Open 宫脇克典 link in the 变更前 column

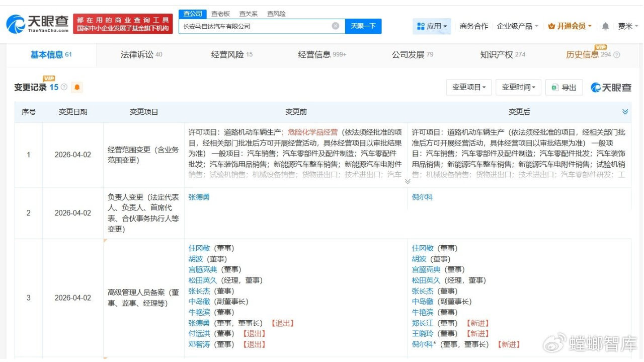coord(202,269)
